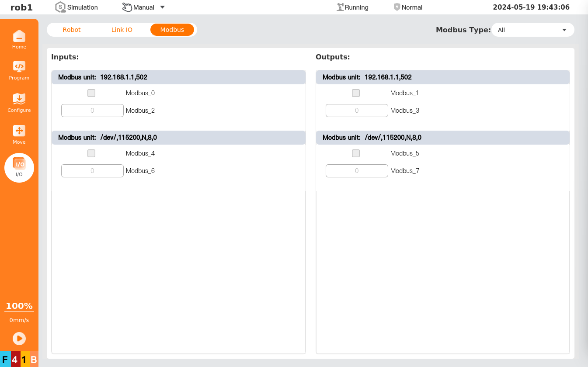Expand the Manual mode selector
This screenshot has width=588, height=367.
tap(162, 7)
